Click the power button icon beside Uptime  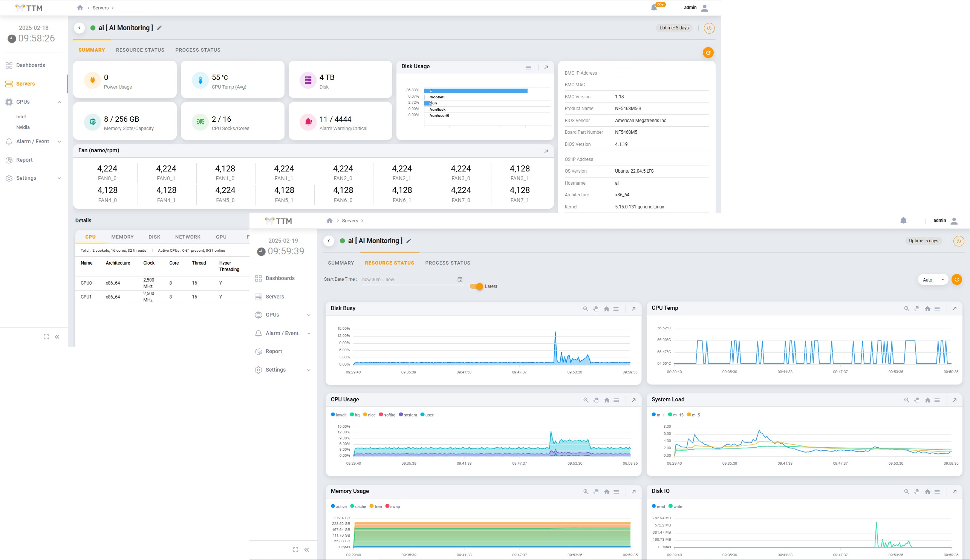click(709, 28)
